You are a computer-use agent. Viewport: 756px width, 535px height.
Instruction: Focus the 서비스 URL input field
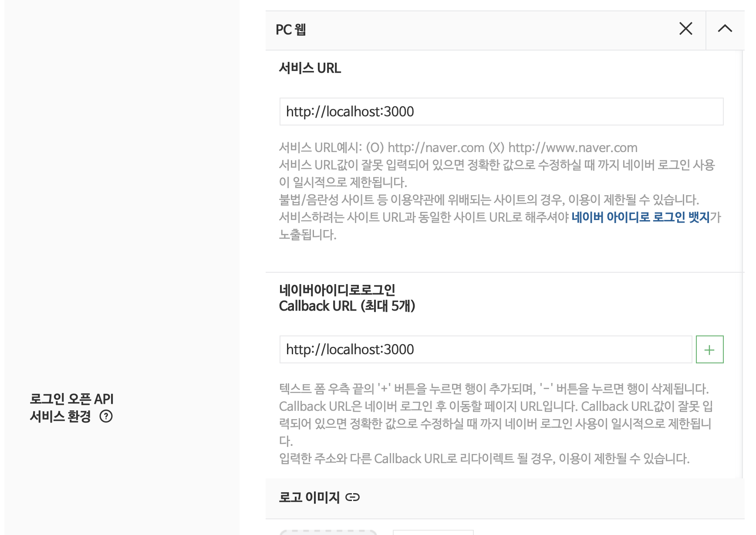click(x=501, y=112)
